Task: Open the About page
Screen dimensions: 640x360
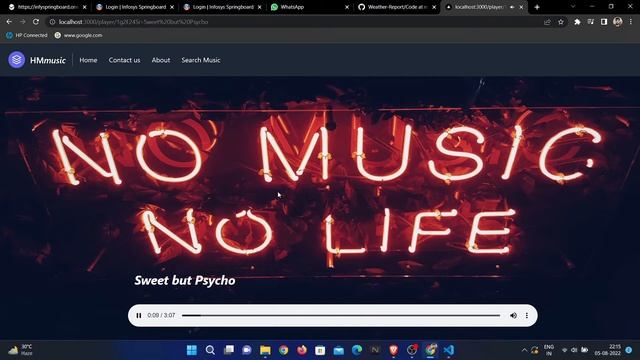Action: coord(161,60)
